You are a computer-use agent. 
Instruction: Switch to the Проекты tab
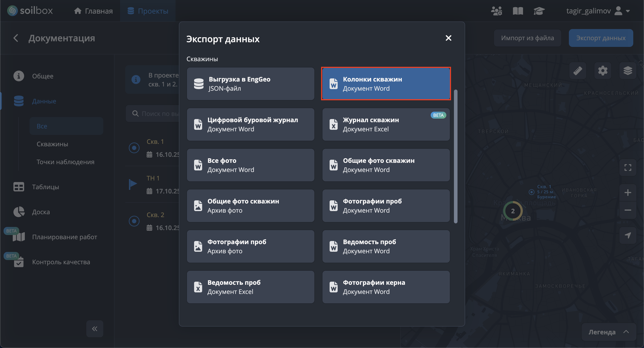148,11
